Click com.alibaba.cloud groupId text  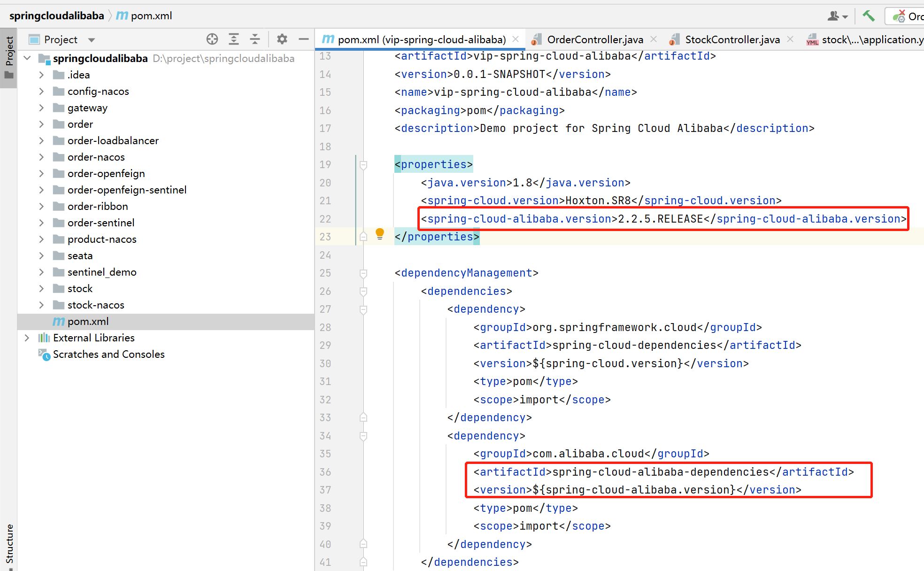(x=588, y=454)
